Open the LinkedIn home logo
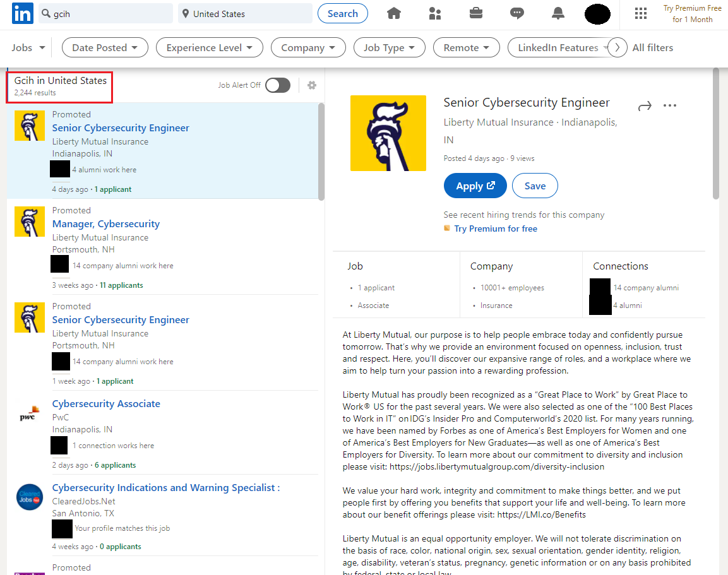 (x=22, y=13)
